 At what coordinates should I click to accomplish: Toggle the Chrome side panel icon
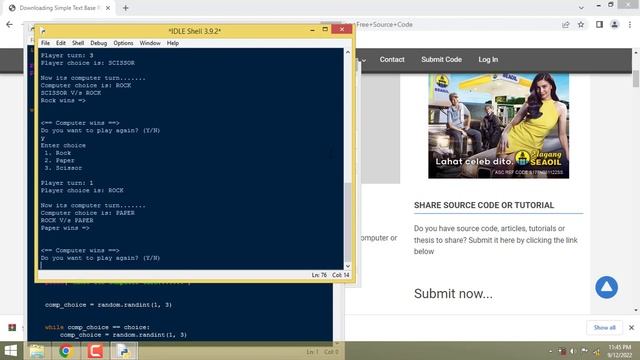coord(599,24)
